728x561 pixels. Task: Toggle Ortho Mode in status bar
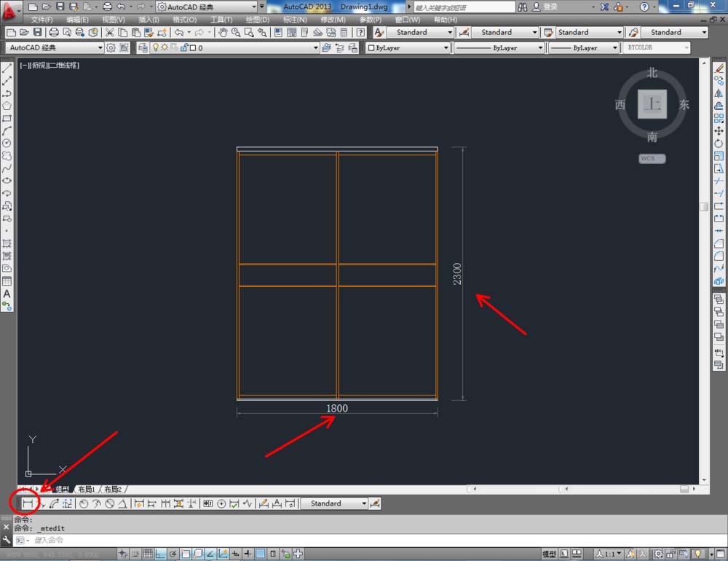click(160, 554)
